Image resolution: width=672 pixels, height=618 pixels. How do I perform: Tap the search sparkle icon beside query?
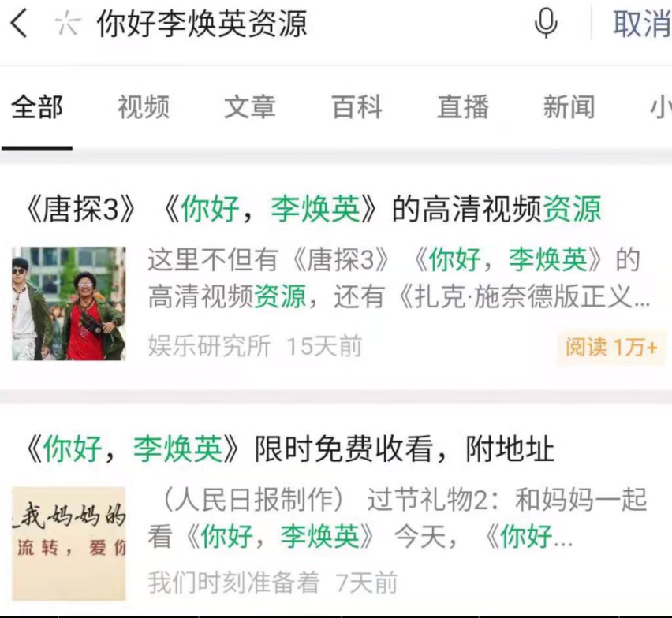point(67,23)
